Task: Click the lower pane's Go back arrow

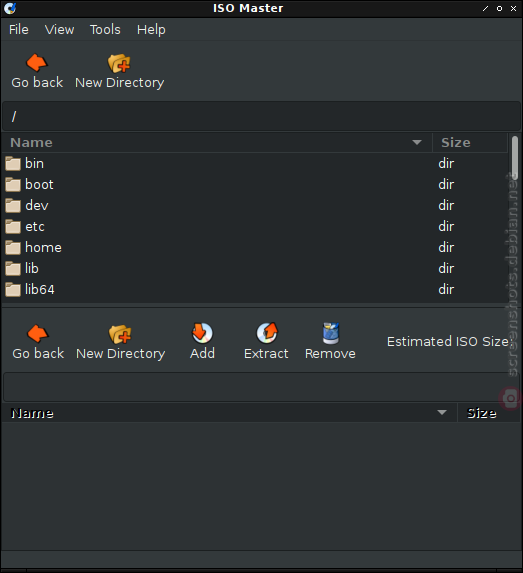Action: pyautogui.click(x=38, y=334)
